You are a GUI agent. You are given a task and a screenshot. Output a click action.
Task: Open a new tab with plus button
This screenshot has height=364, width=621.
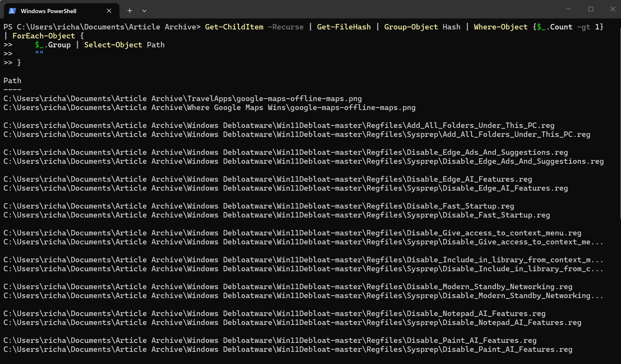click(130, 11)
